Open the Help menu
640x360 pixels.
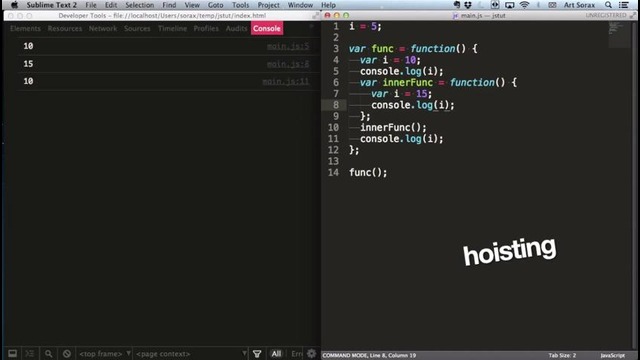tap(328, 5)
